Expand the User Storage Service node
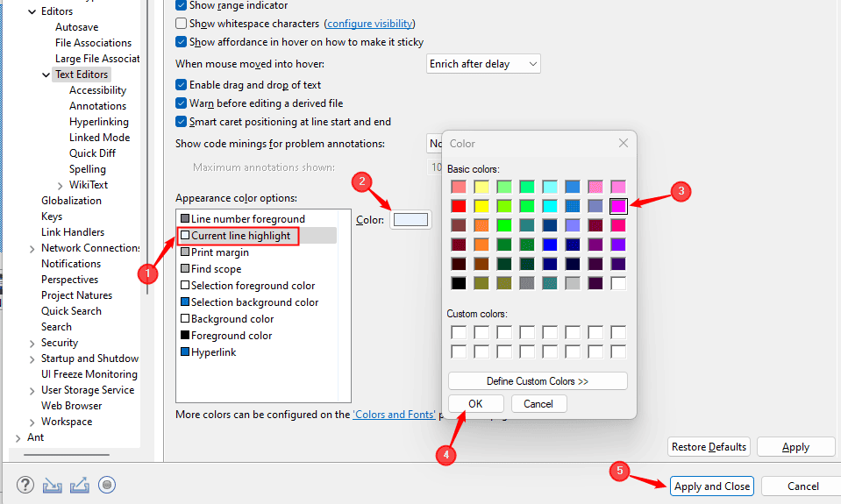The height and width of the screenshot is (504, 841). [x=32, y=391]
